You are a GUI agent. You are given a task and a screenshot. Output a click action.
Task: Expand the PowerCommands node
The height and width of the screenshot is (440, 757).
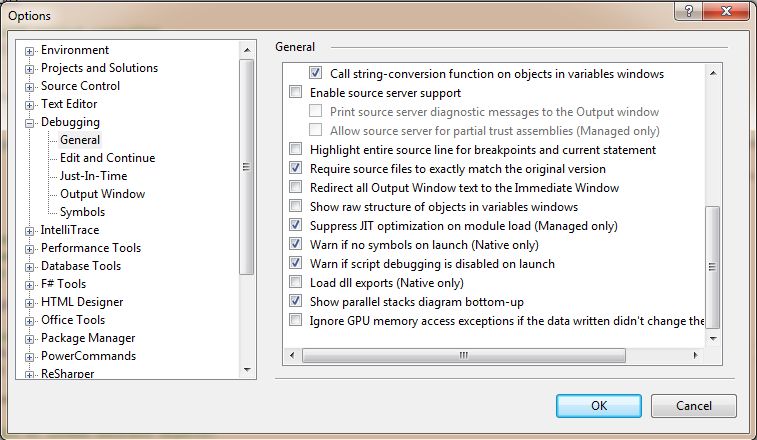coord(29,357)
